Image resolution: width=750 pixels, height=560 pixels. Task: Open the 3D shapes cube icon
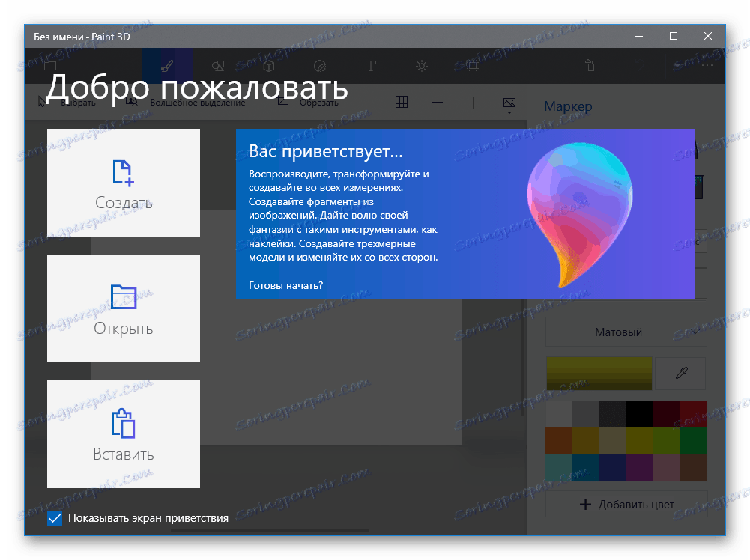click(x=269, y=65)
